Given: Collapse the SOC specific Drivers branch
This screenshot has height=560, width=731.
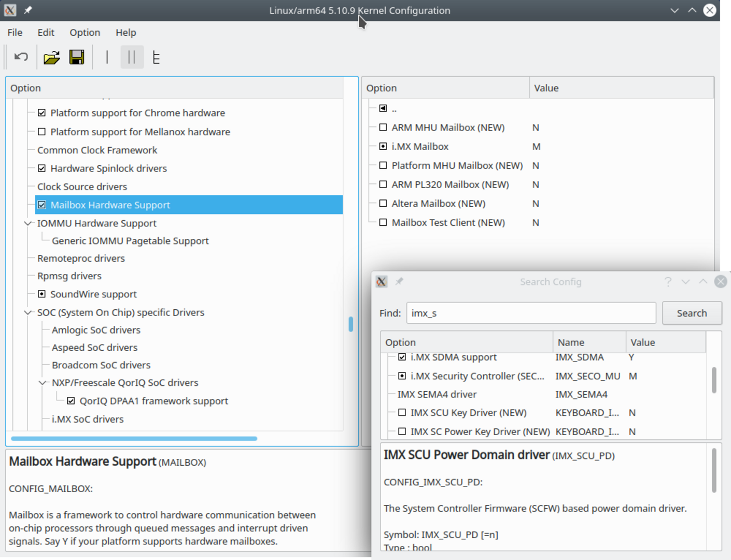Looking at the screenshot, I should 27,312.
